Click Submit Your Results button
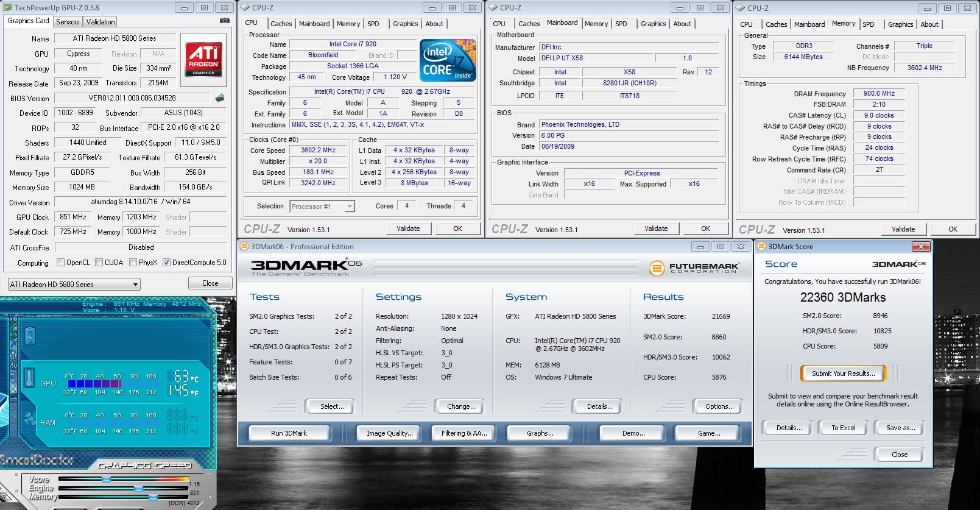The image size is (980, 510). tap(843, 374)
